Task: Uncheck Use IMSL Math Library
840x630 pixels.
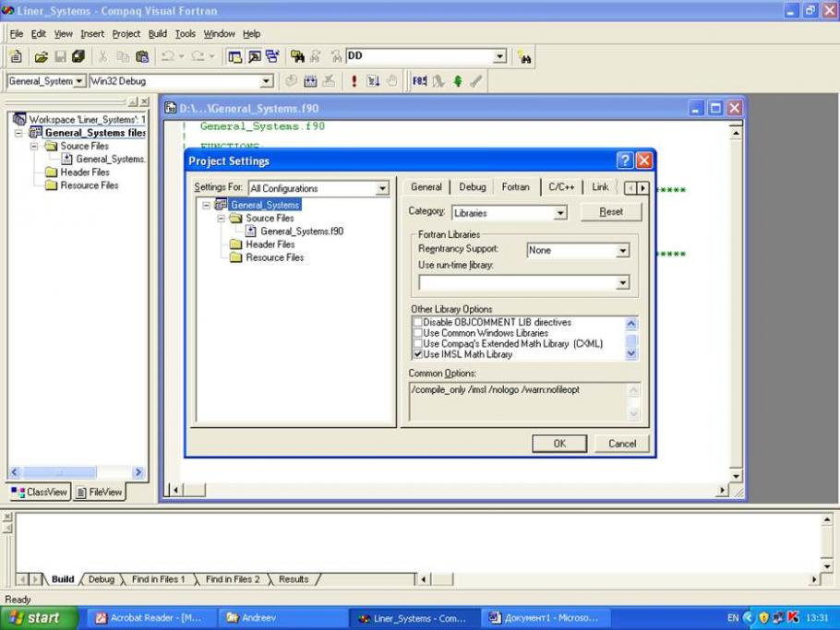Action: point(416,351)
